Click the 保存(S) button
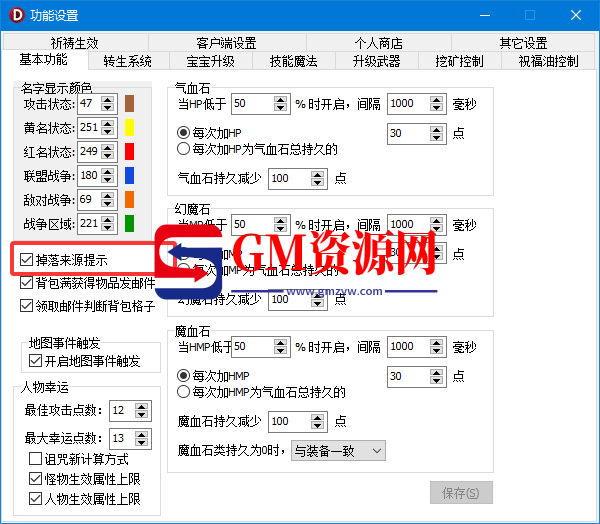The width and height of the screenshot is (600, 524). 461,493
